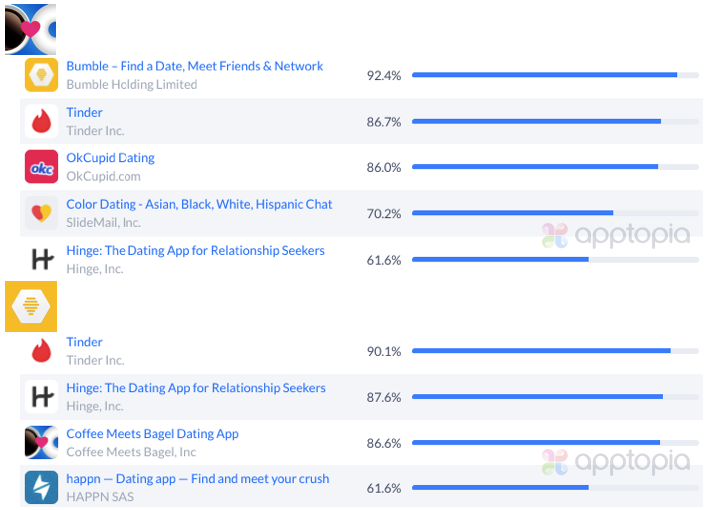Click the Hinge icon in top list

click(41, 259)
